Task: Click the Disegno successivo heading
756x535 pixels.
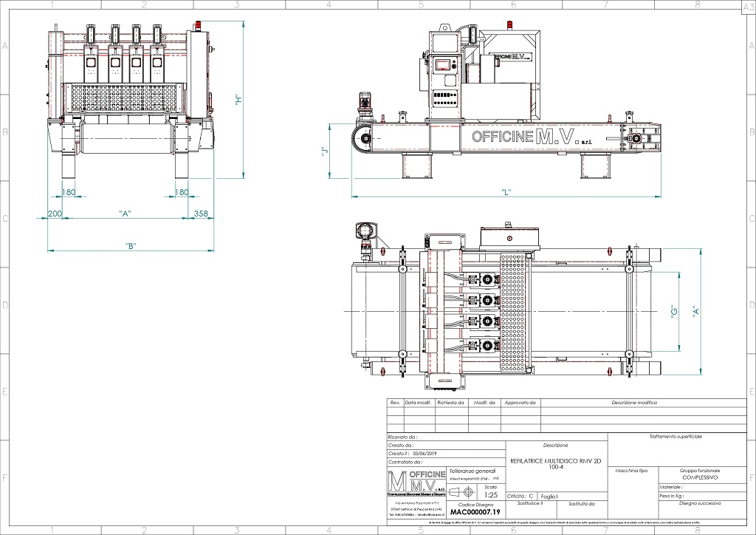Action: pyautogui.click(x=700, y=503)
